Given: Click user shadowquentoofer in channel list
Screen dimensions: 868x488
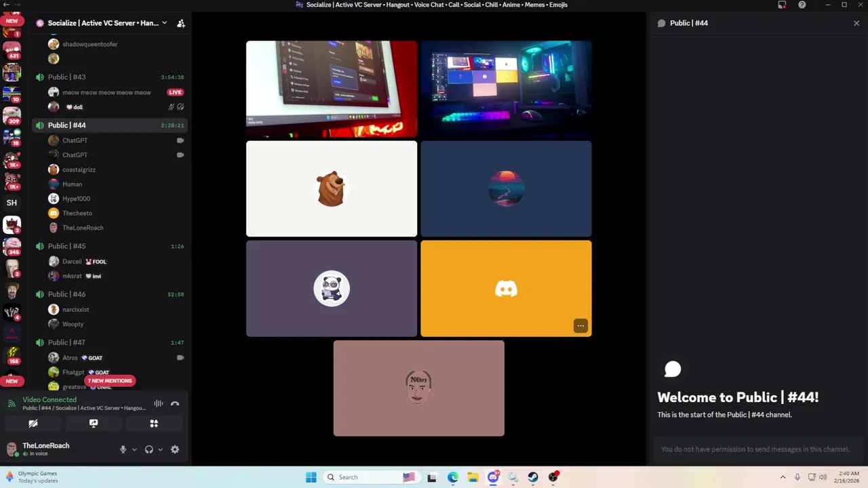Looking at the screenshot, I should pos(90,44).
